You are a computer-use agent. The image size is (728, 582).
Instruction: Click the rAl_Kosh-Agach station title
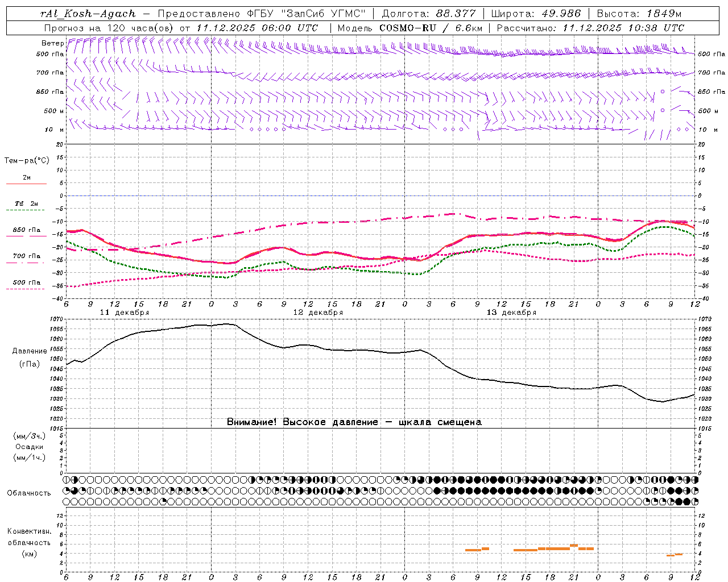[88, 14]
